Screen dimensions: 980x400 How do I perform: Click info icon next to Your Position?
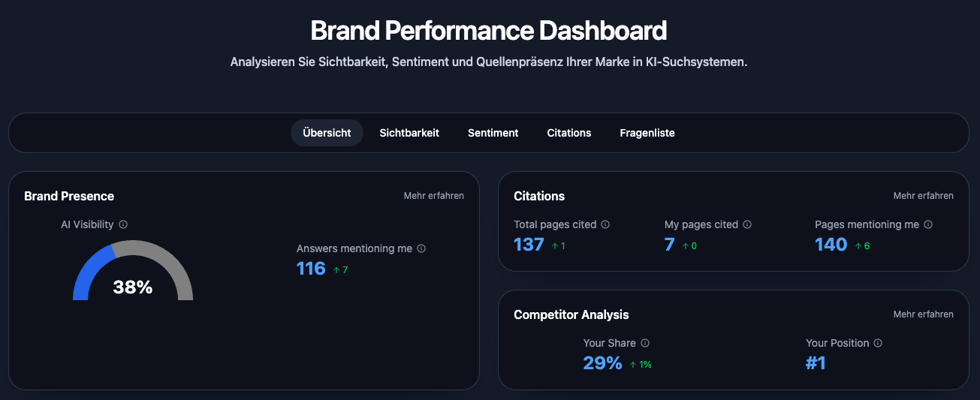[878, 343]
